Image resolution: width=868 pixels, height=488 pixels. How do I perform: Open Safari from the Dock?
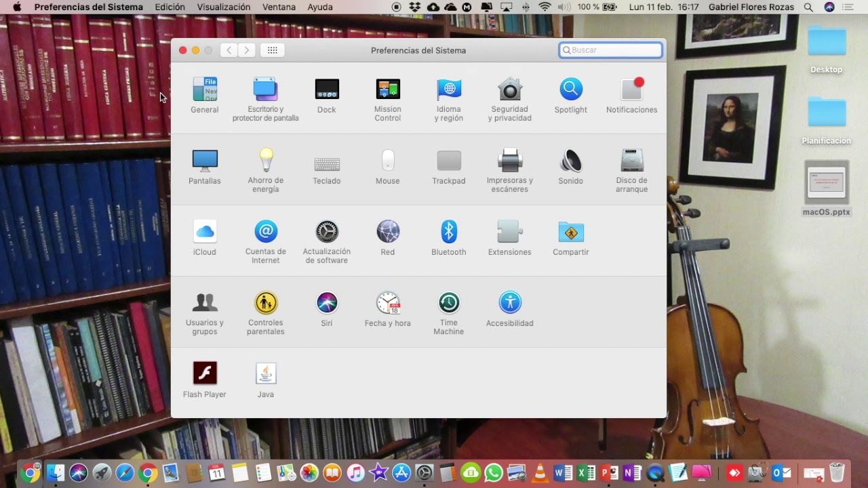[125, 472]
